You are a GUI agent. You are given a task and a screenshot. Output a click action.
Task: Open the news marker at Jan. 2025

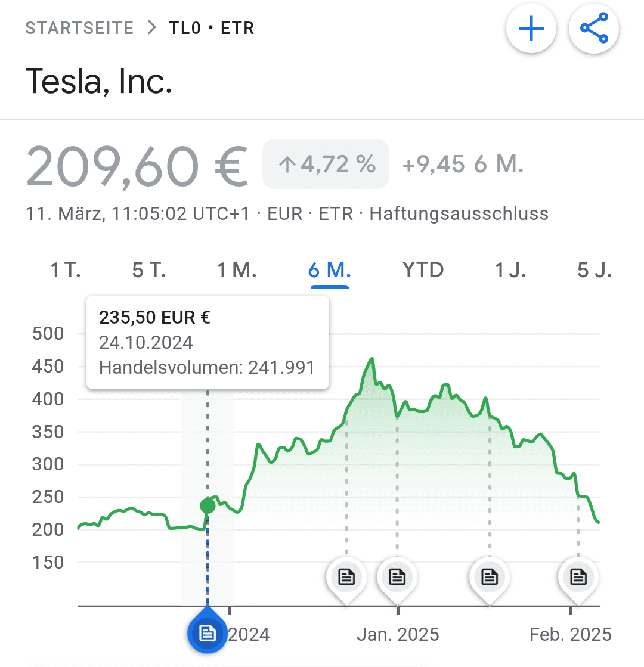click(397, 577)
